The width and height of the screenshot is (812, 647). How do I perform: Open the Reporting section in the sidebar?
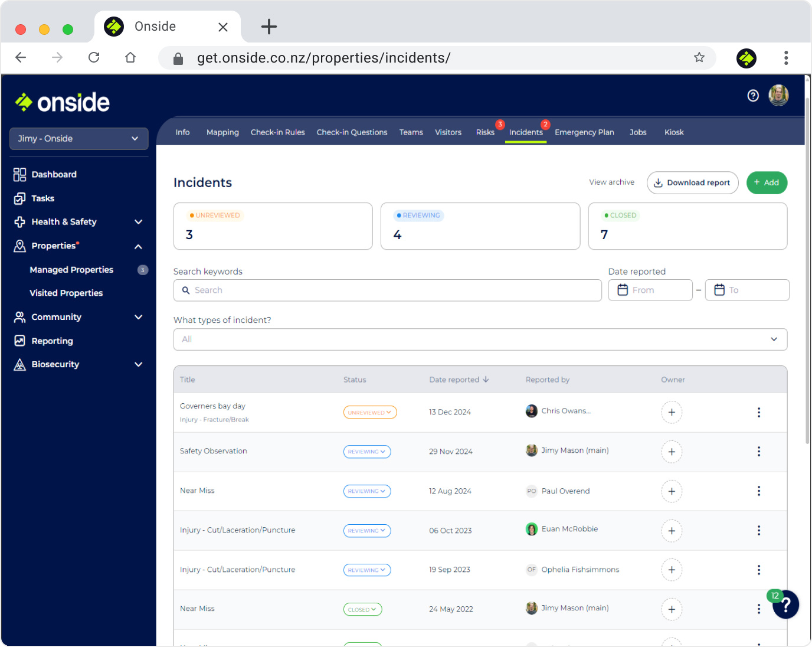pos(51,341)
